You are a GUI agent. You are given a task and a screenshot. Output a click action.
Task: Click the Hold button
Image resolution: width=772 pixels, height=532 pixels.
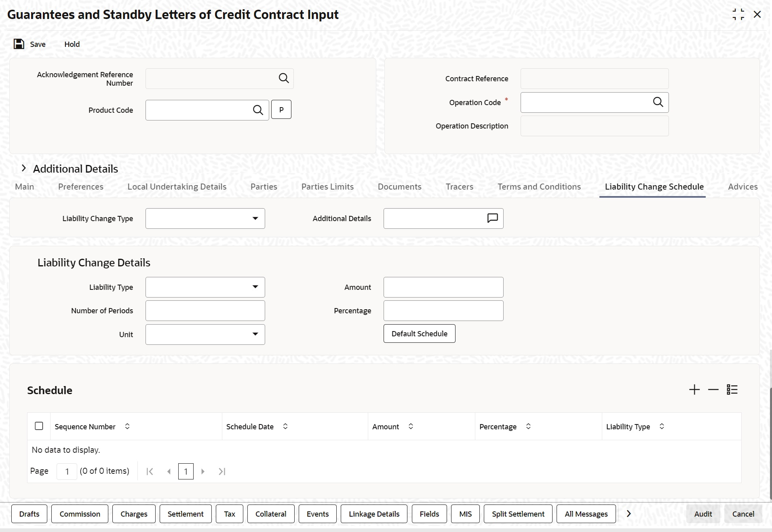coord(72,44)
